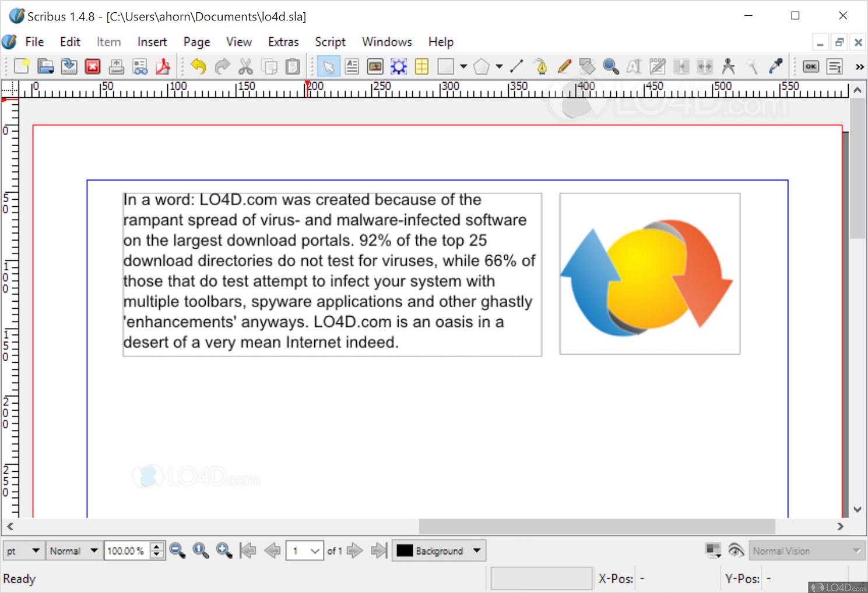Cut selection using the scissors icon
Image resolution: width=868 pixels, height=593 pixels.
coord(245,66)
